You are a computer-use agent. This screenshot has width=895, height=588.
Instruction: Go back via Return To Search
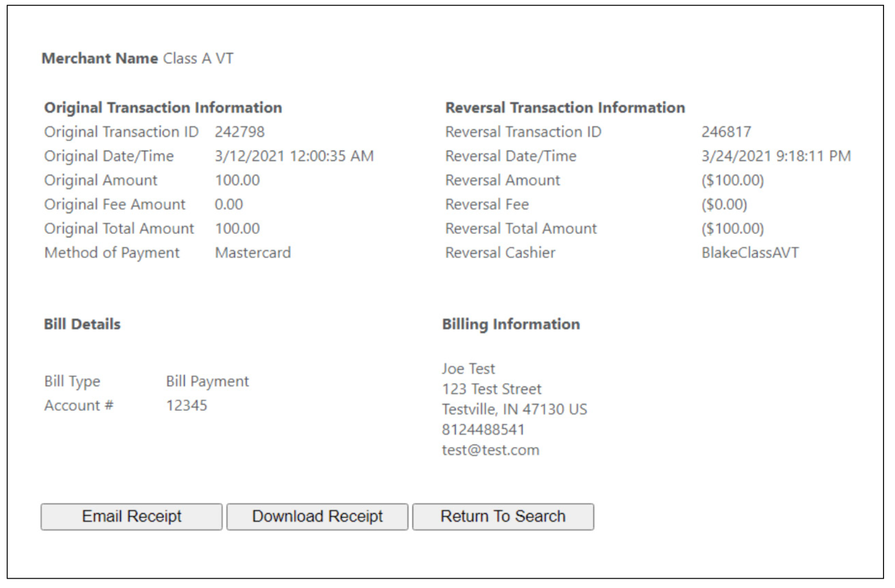(503, 516)
